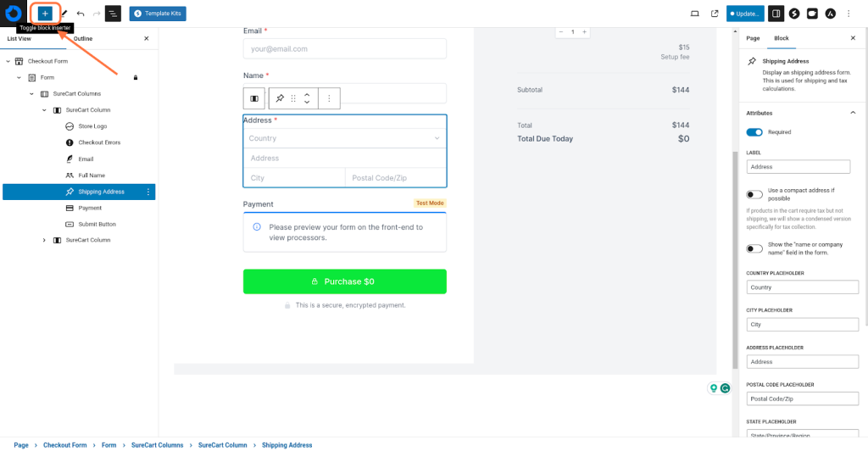The width and height of the screenshot is (868, 451).
Task: Open the Template Kits panel
Action: pos(158,14)
